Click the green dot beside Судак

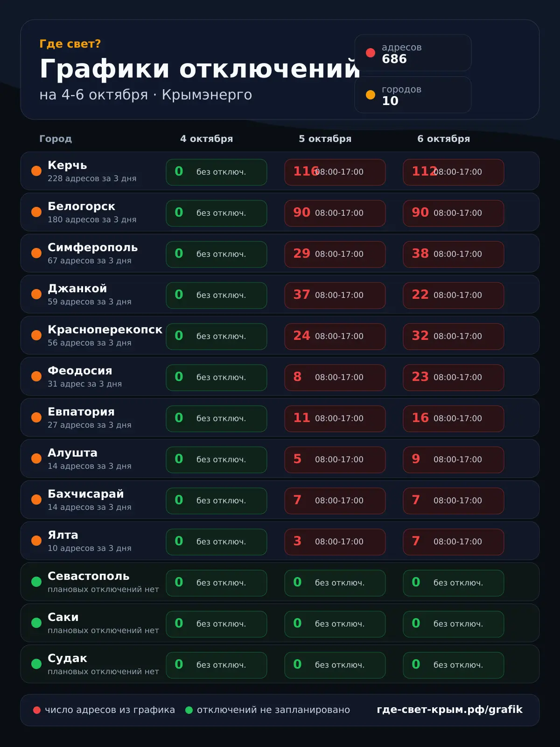point(36,664)
